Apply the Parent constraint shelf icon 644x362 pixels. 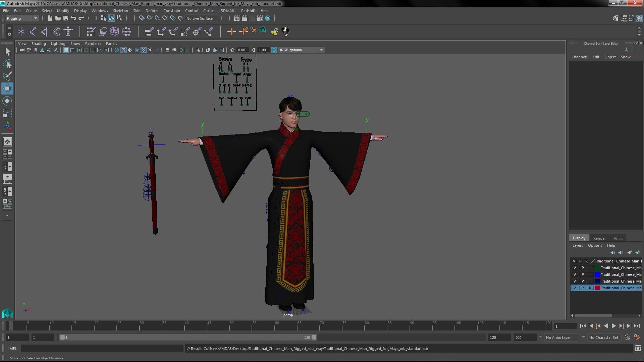click(150, 32)
